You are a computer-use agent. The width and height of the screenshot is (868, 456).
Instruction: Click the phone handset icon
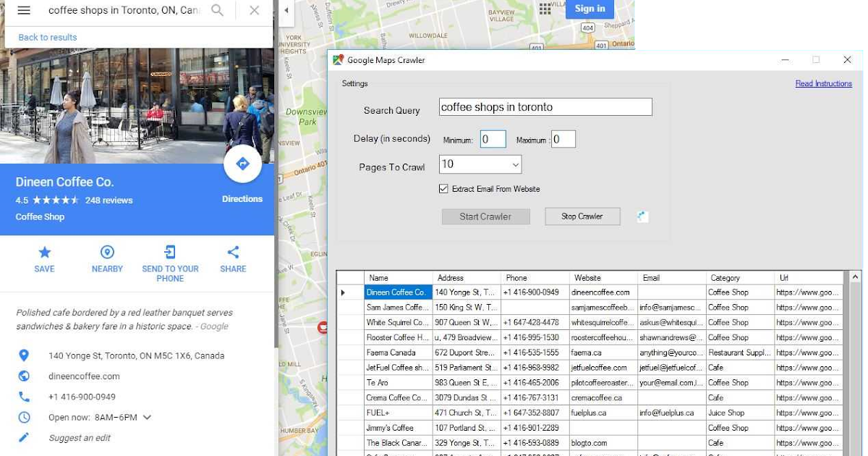[24, 397]
